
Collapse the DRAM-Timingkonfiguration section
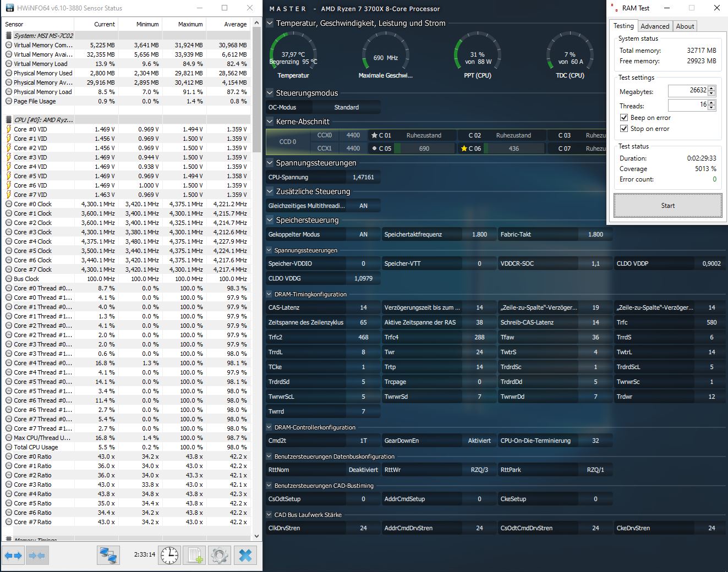click(269, 294)
